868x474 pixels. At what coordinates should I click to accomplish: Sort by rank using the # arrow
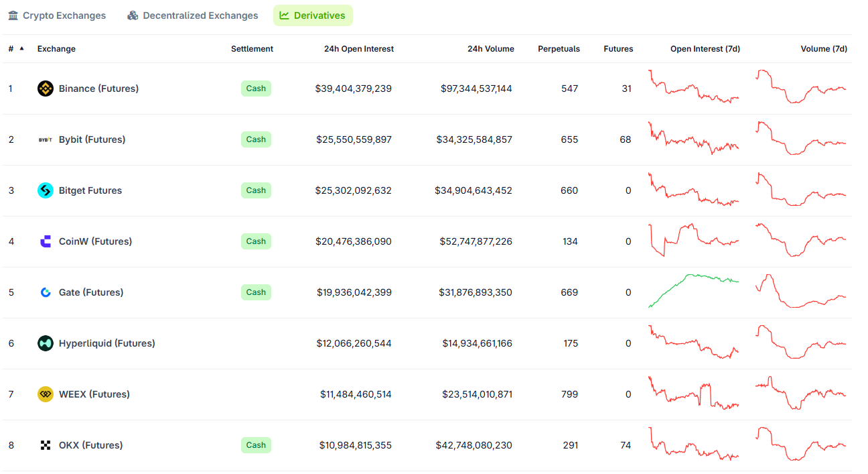(x=21, y=48)
